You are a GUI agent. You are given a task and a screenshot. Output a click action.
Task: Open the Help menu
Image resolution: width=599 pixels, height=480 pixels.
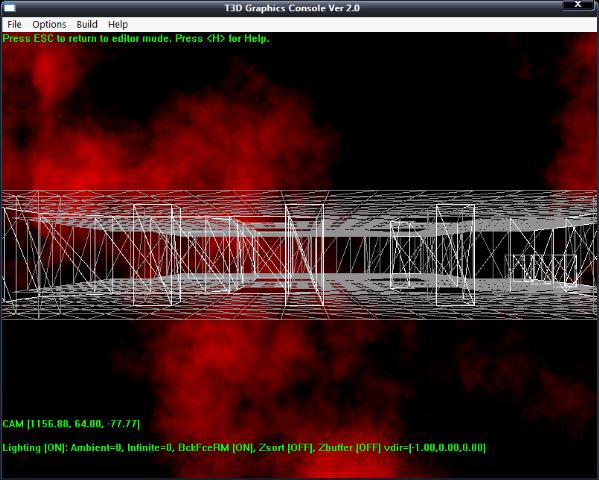118,24
